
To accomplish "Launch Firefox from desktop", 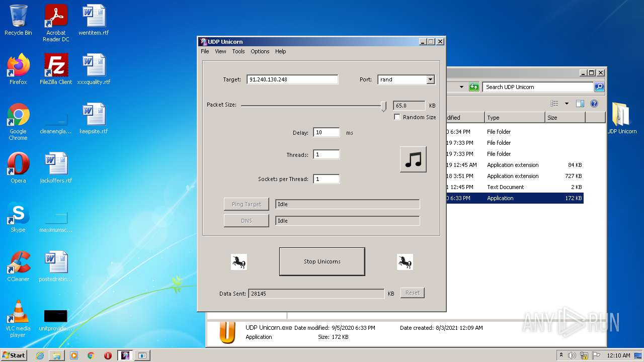I will click(18, 69).
